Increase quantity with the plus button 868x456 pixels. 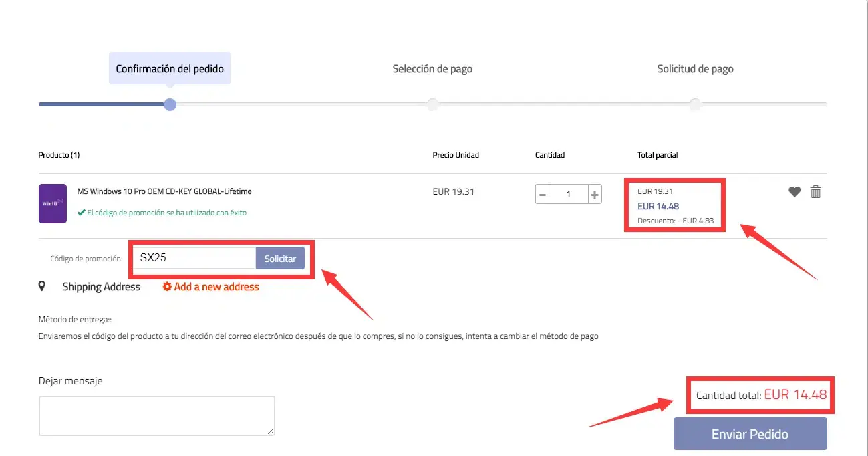(595, 195)
